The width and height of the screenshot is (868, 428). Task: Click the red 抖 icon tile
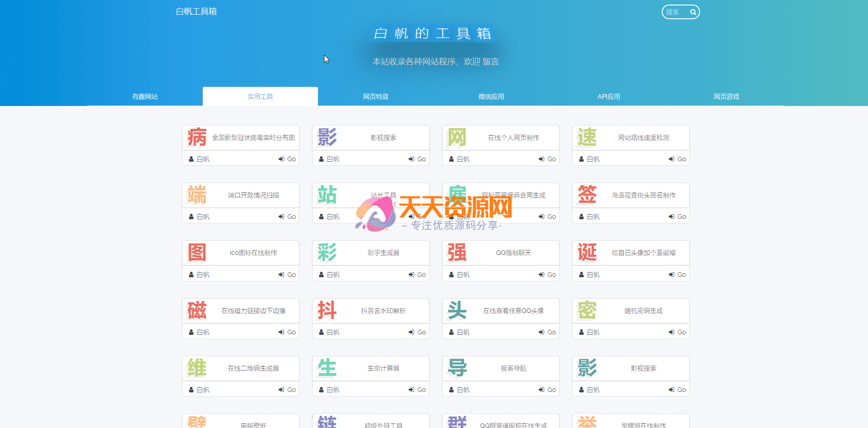click(x=327, y=311)
